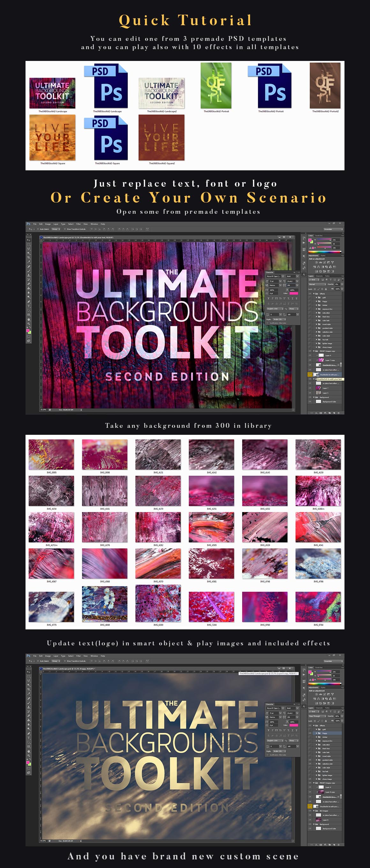Select the Type tool in the pink-wood Photoshop window
This screenshot has height=868, width=370.
29,306
